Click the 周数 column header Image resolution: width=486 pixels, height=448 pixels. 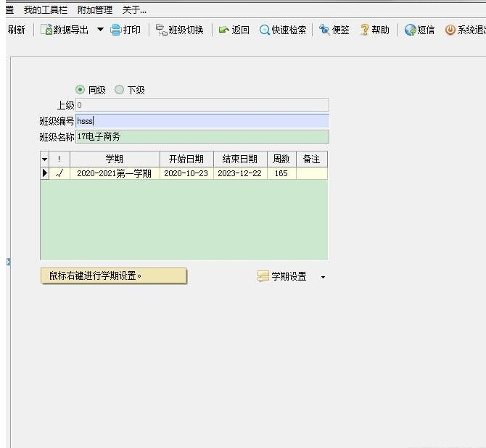pyautogui.click(x=281, y=159)
